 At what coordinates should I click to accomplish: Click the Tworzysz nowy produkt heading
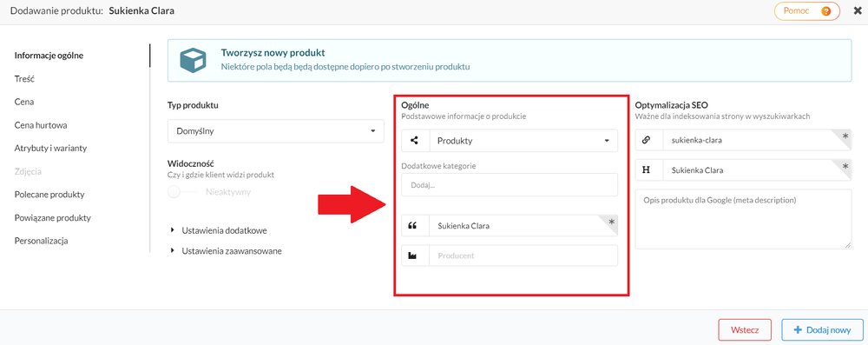point(273,53)
